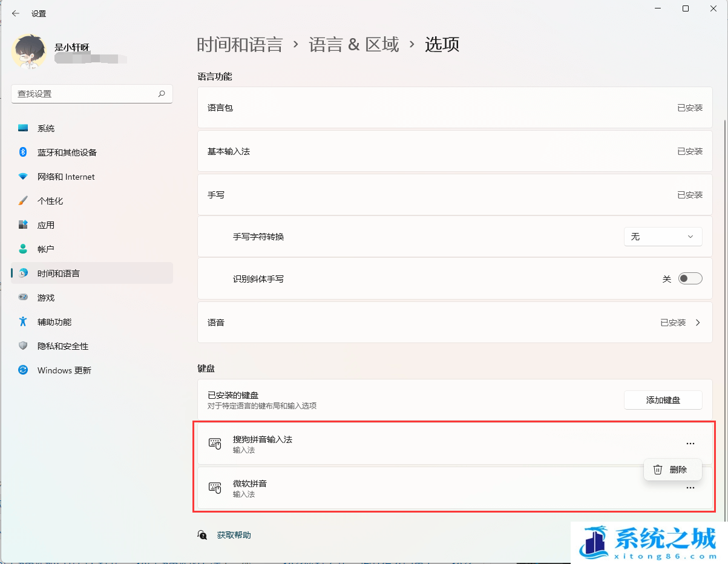The width and height of the screenshot is (728, 564).
Task: Click the 查找设置 search field
Action: [92, 94]
